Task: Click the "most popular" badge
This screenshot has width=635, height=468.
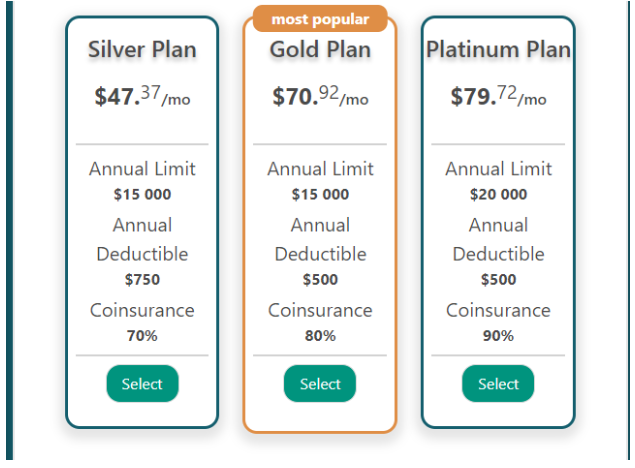Action: click(320, 19)
